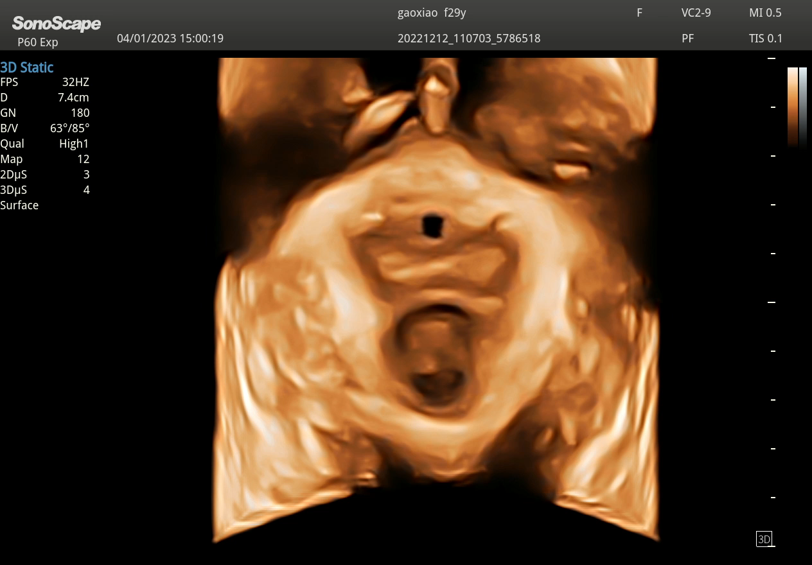Select the depth D 7.4cm parameter
The image size is (812, 565).
45,98
